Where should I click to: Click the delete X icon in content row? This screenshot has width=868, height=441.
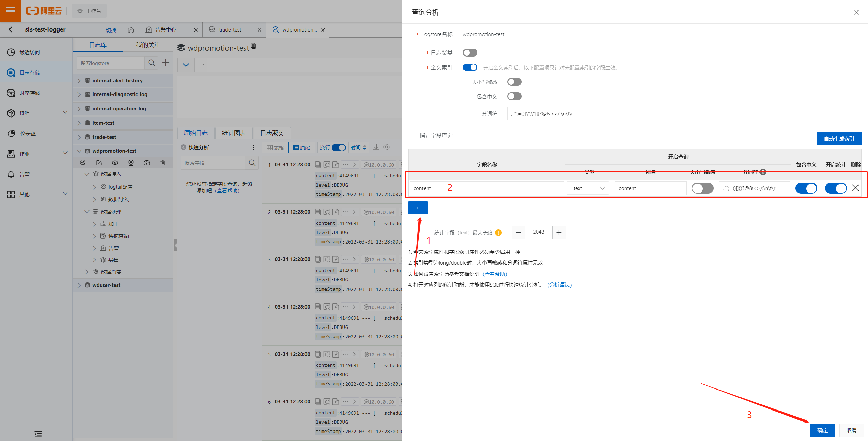pyautogui.click(x=855, y=188)
